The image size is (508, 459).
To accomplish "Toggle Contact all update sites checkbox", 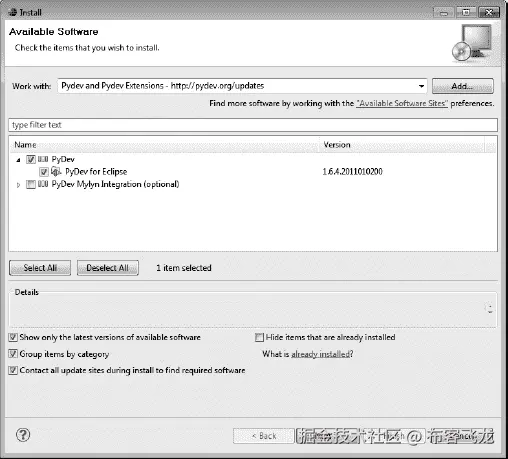I will (13, 370).
